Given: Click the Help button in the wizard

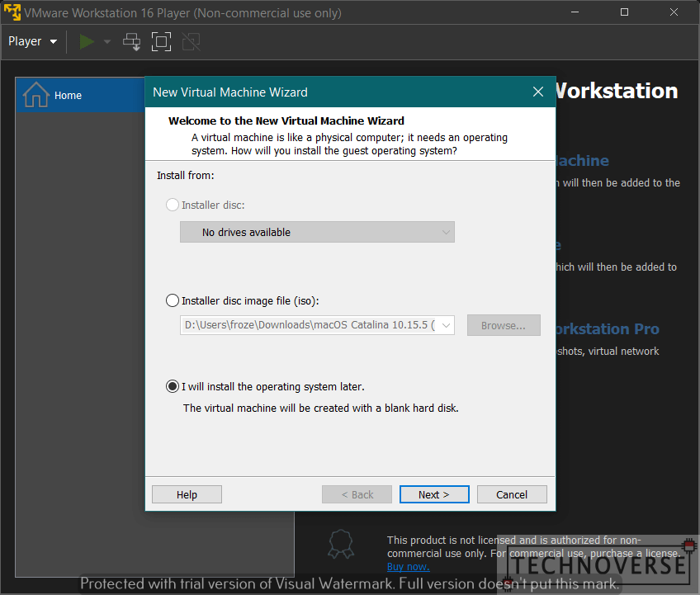Looking at the screenshot, I should (x=187, y=494).
